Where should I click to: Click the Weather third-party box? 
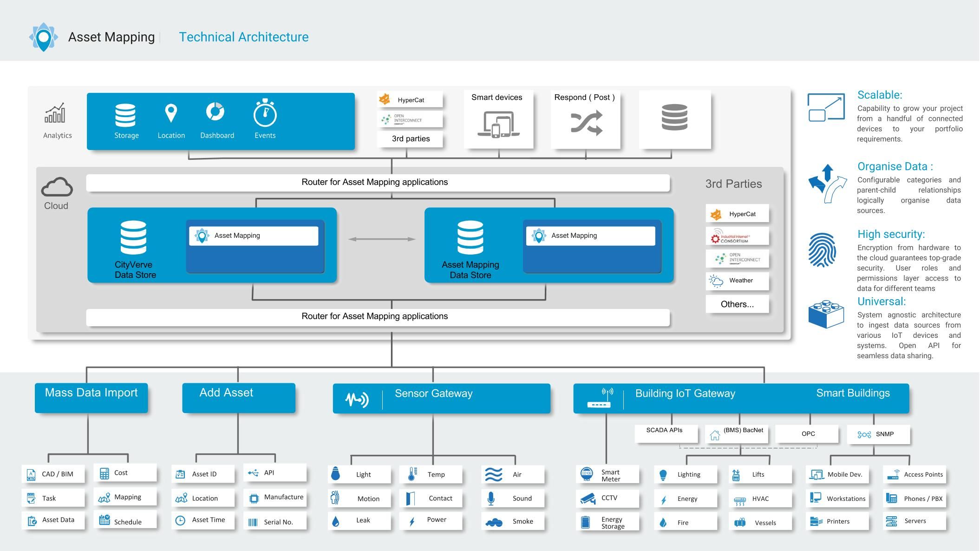click(x=737, y=281)
